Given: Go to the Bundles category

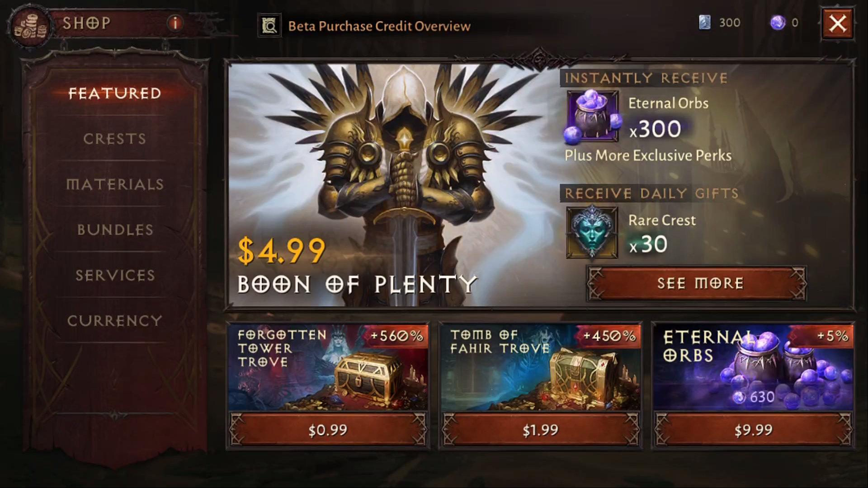Looking at the screenshot, I should click(x=115, y=230).
